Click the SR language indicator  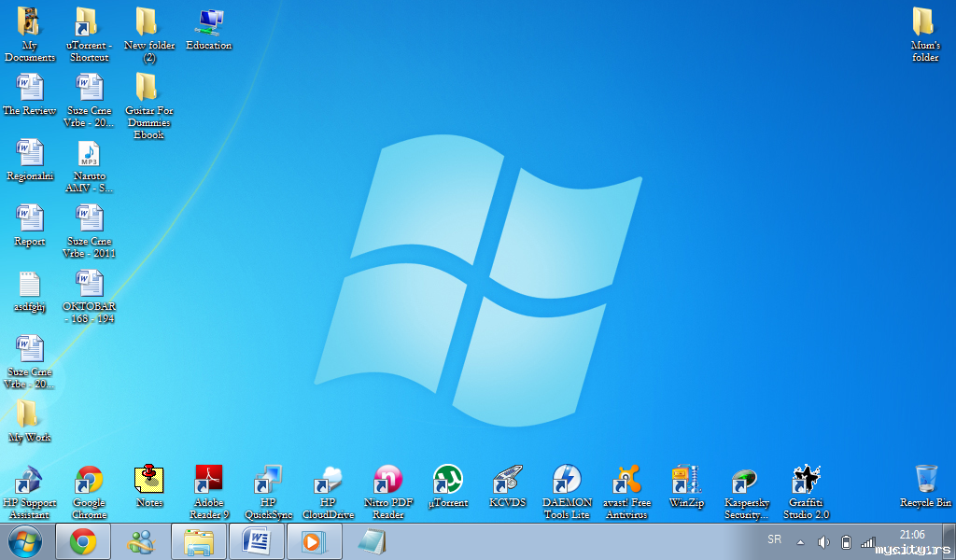point(774,539)
